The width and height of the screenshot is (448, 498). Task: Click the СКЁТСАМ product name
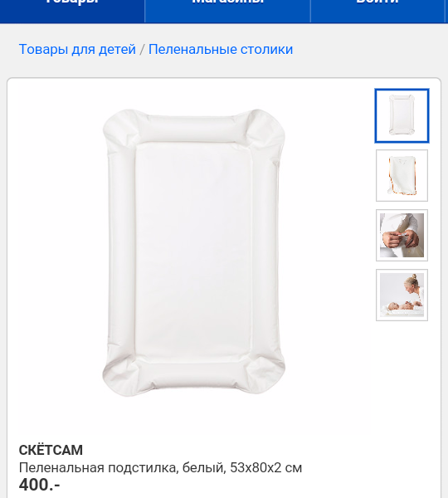pyautogui.click(x=51, y=450)
